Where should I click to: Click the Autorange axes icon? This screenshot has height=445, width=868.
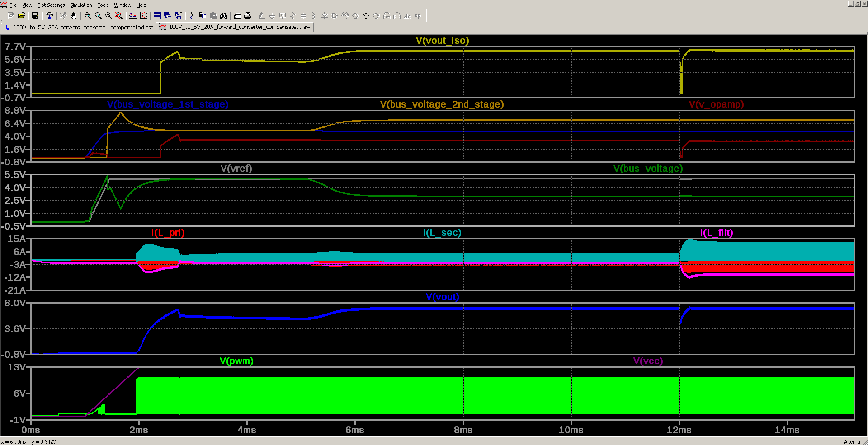pos(143,16)
